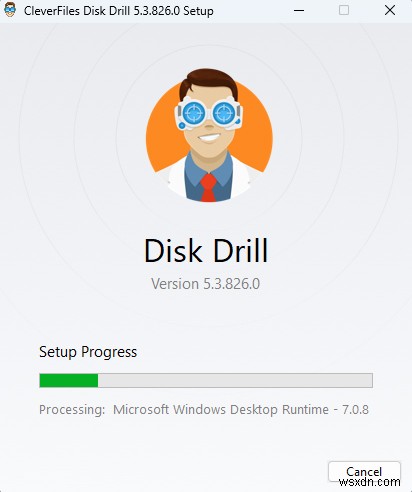Click the gray unfilled part of progress bar
412x492 pixels.
[235, 380]
